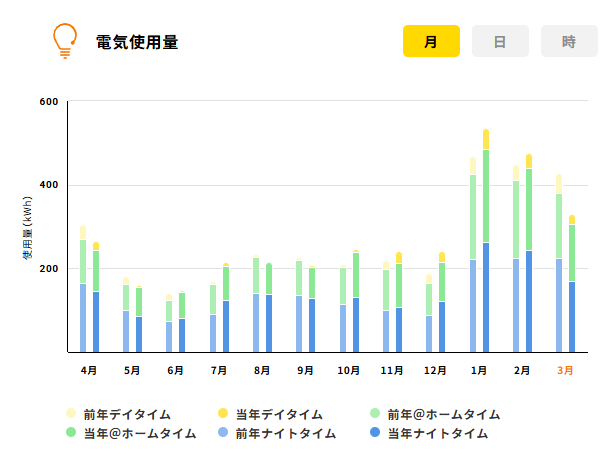Click the highlighted 3月 axis label

(566, 370)
